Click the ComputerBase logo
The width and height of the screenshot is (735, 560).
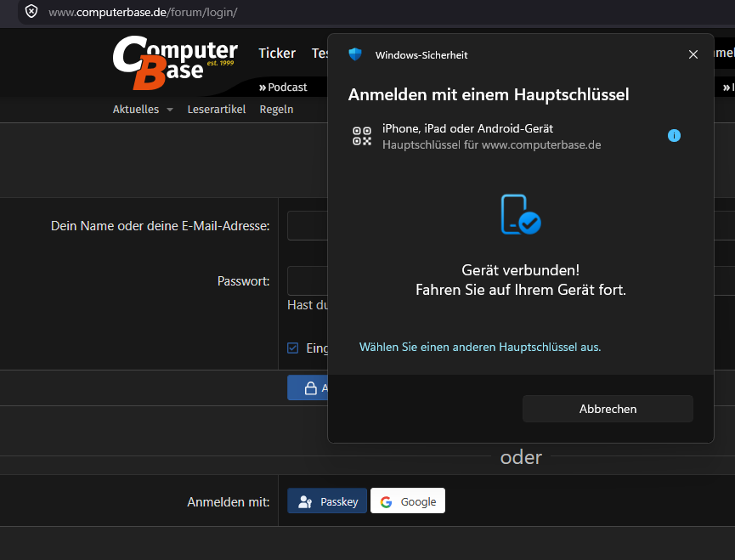pyautogui.click(x=175, y=62)
